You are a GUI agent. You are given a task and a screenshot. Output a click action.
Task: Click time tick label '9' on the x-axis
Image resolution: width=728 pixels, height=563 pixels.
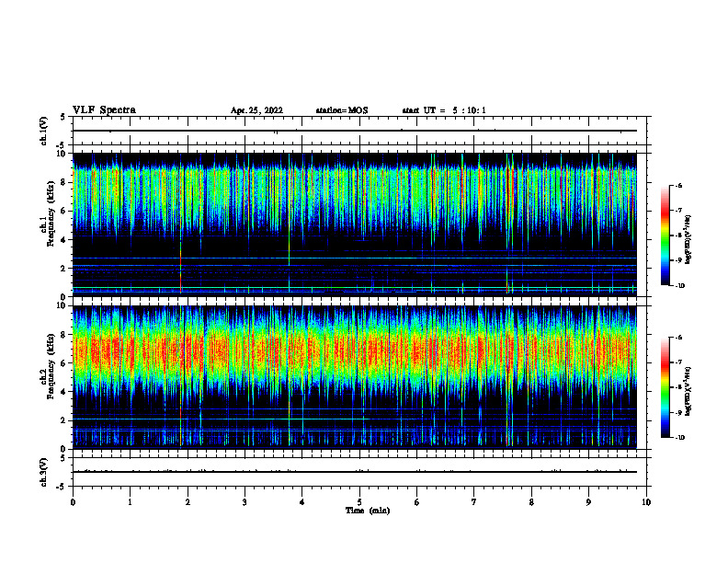click(588, 502)
